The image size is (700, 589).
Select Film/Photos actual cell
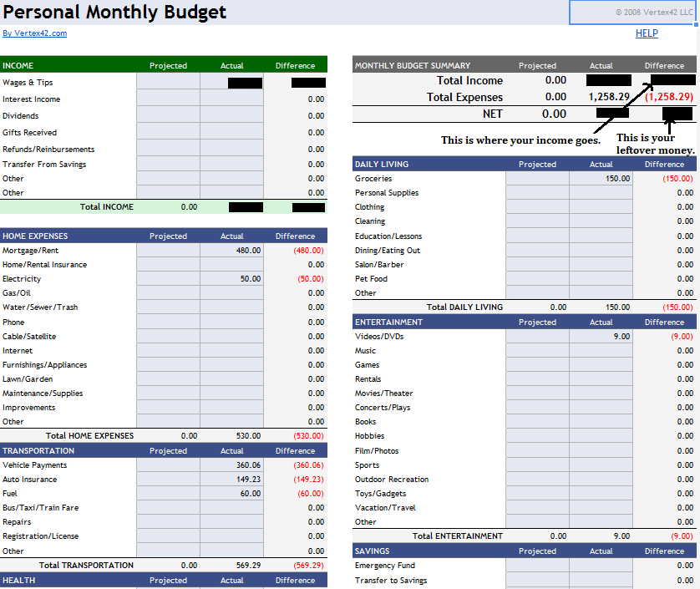pos(601,451)
